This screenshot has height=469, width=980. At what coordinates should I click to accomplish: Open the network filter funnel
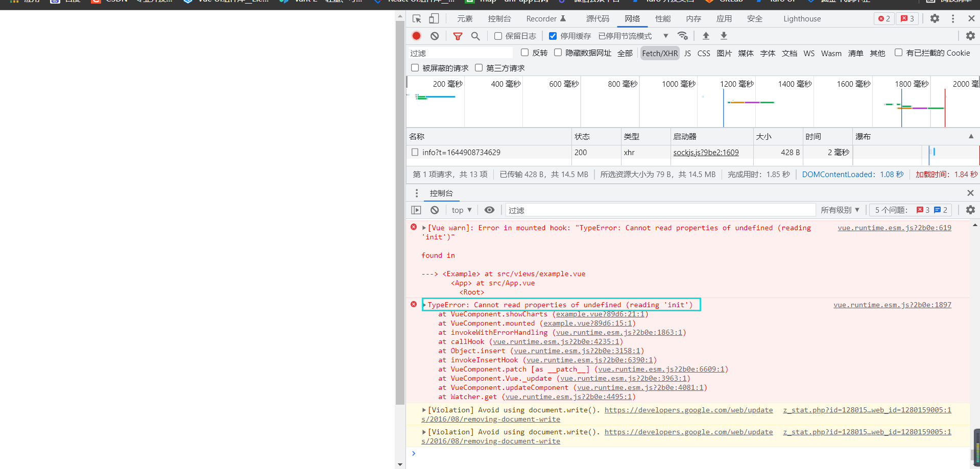(x=458, y=36)
